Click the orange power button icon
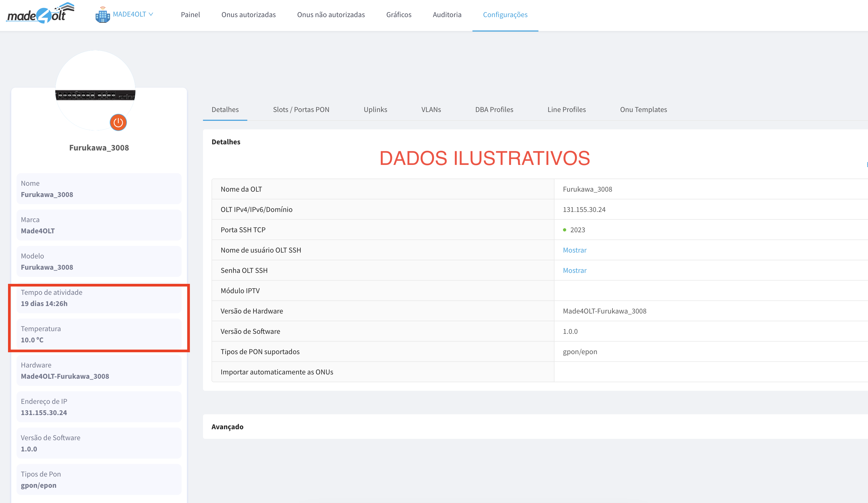This screenshot has height=503, width=868. (x=118, y=122)
